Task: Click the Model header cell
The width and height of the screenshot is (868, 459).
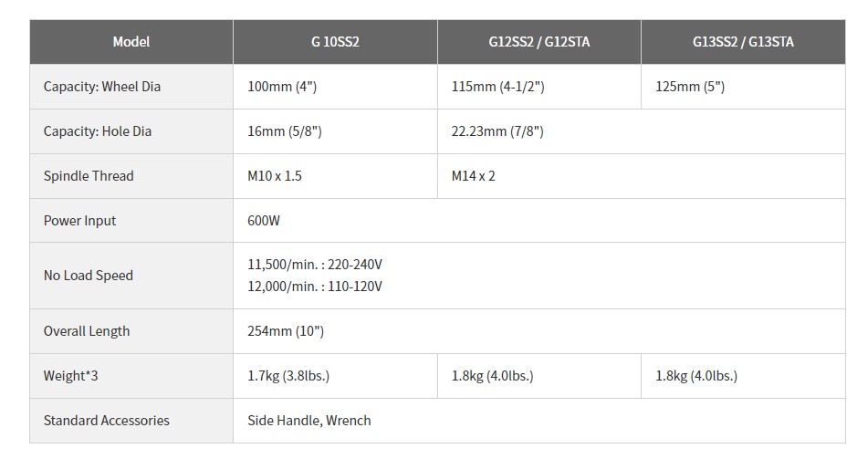Action: (x=131, y=42)
